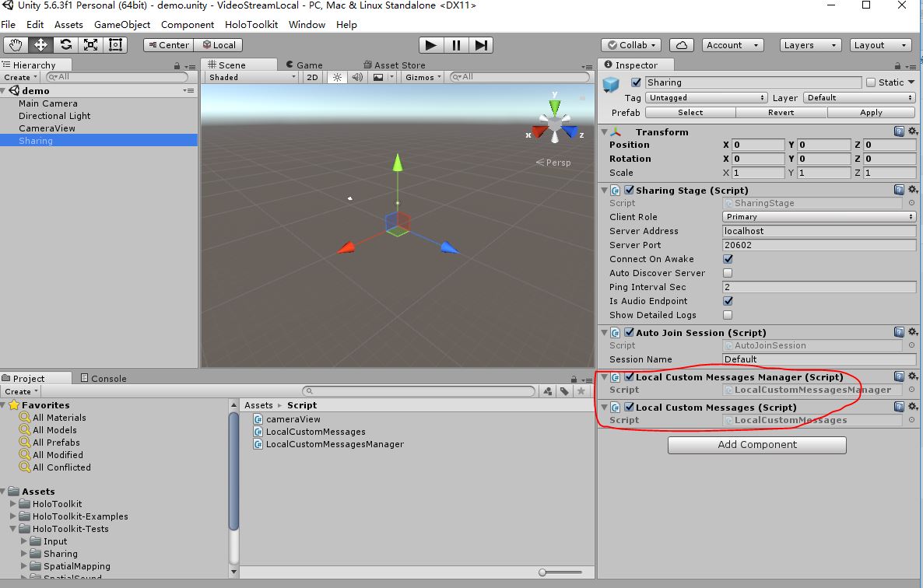The image size is (923, 588).
Task: Disable Auto Join Session script
Action: click(630, 332)
